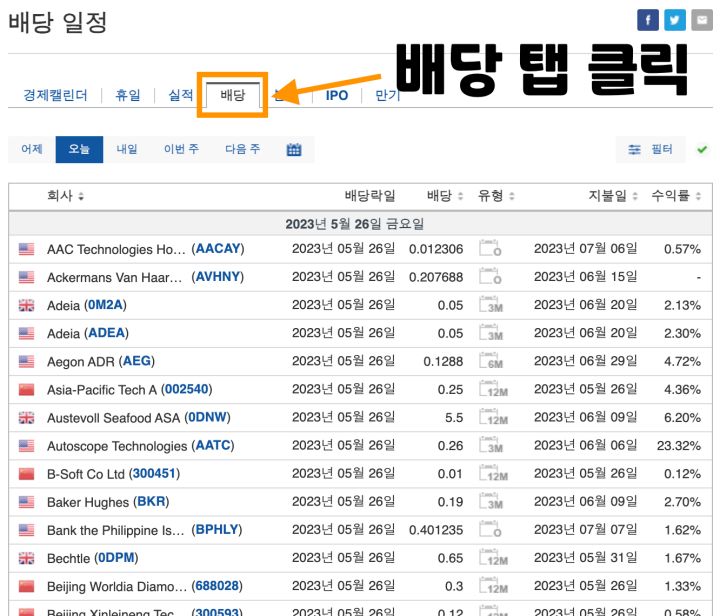Select the 오늘 date button
The image size is (720, 616).
pos(79,149)
